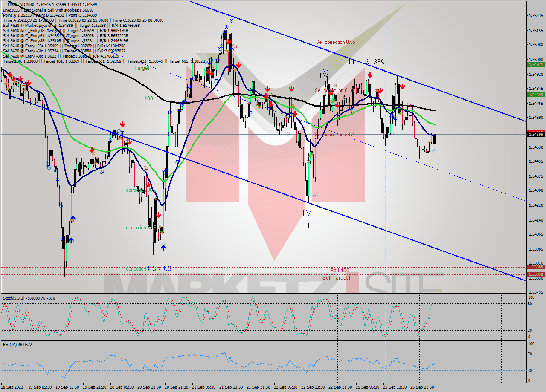The width and height of the screenshot is (546, 392).
Task: Click the 1.33755 price axis value
Action: pos(535,292)
